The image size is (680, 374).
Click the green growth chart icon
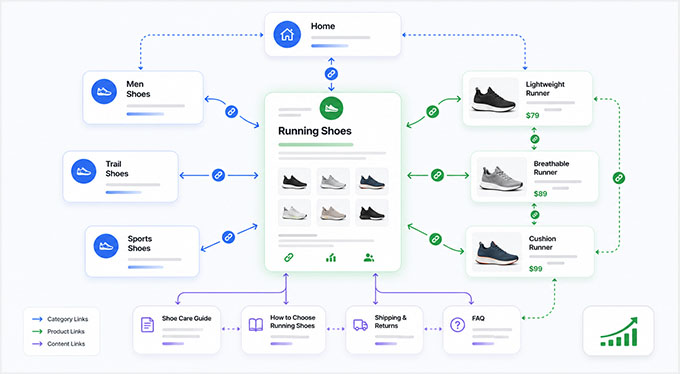(619, 331)
